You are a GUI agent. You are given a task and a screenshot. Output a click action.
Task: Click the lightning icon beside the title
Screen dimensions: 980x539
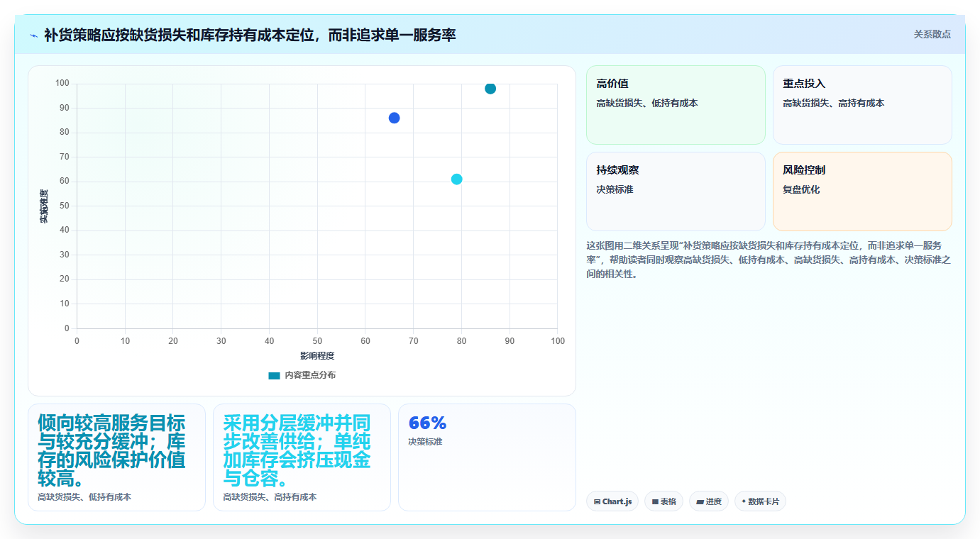[33, 35]
